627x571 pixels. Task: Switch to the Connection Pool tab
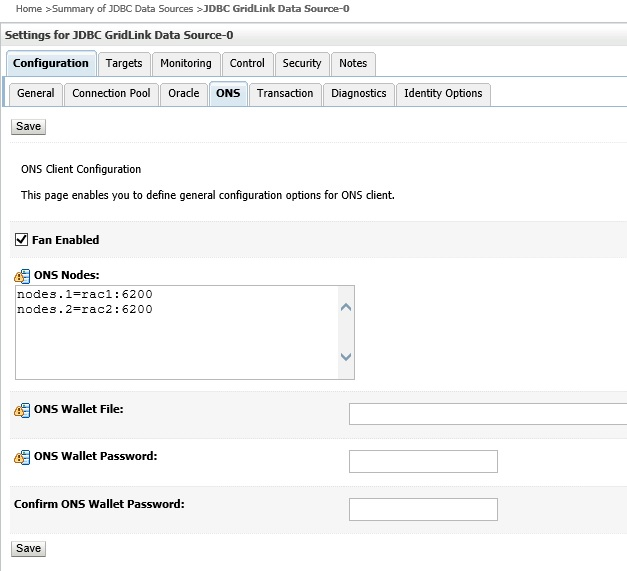(111, 93)
